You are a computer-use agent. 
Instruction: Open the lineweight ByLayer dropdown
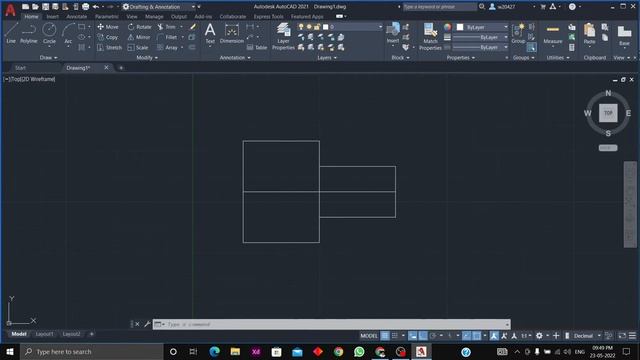480,37
